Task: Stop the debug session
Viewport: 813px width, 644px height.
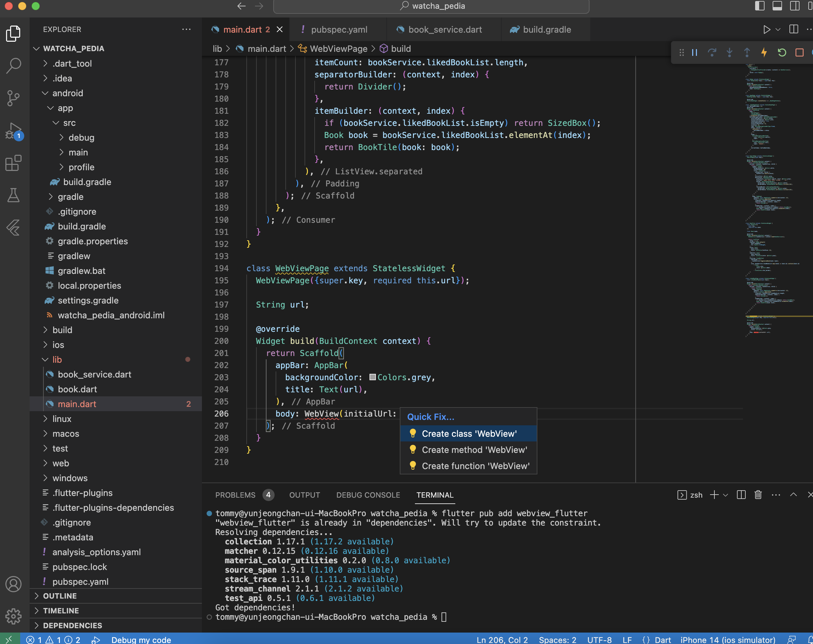Action: click(x=799, y=52)
